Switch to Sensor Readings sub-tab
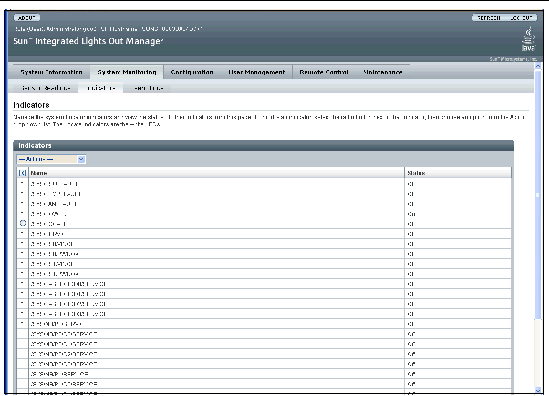549x396 pixels. [x=46, y=88]
